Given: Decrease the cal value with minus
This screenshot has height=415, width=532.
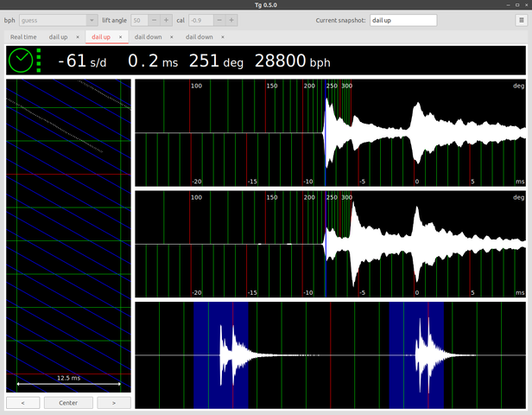Looking at the screenshot, I should [x=219, y=21].
